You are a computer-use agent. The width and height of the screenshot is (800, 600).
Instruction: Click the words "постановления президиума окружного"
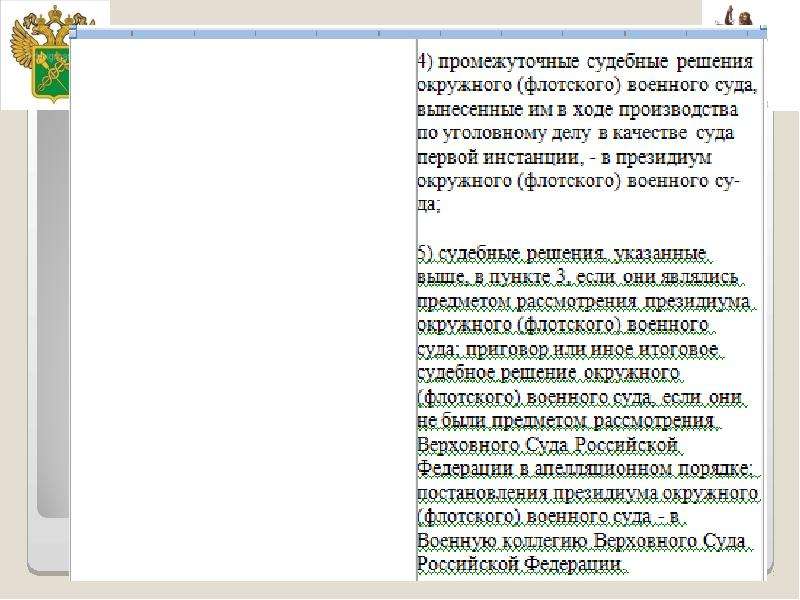pyautogui.click(x=587, y=493)
